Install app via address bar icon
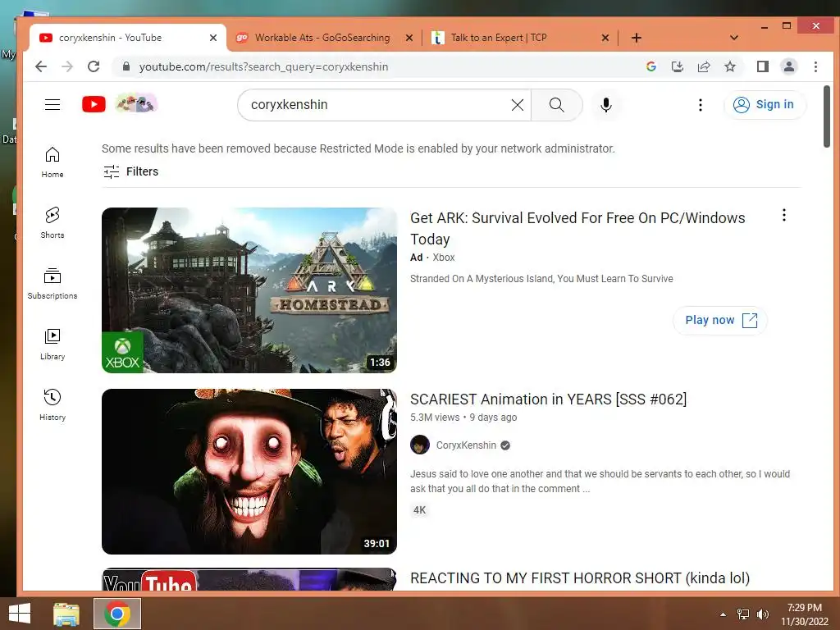This screenshot has height=630, width=840. 677,66
